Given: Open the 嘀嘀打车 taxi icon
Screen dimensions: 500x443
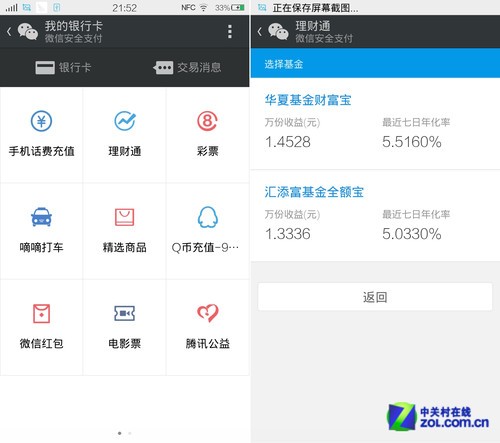Looking at the screenshot, I should pyautogui.click(x=41, y=217).
